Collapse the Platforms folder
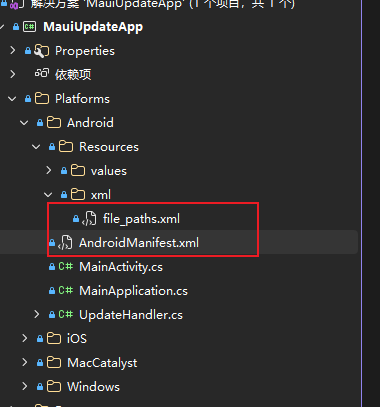 click(x=12, y=99)
